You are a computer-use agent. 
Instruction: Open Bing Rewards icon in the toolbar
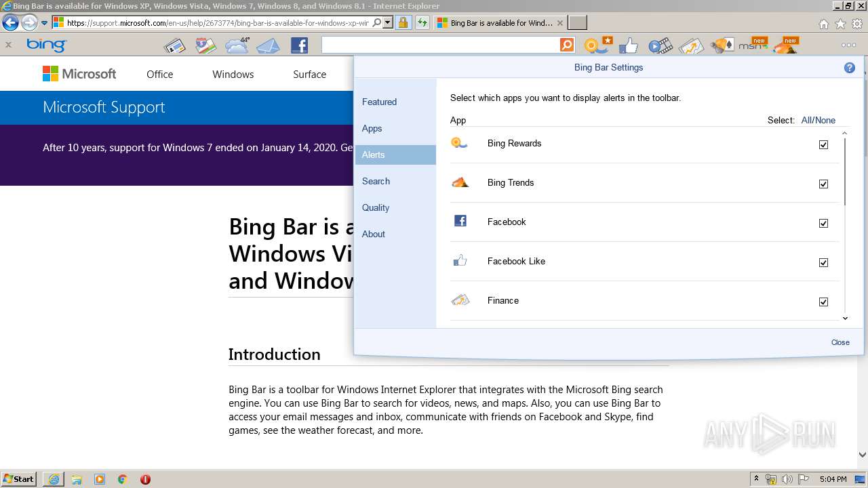tap(597, 45)
